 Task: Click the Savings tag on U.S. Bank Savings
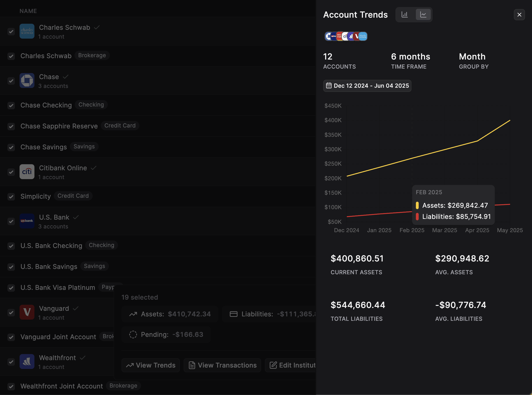click(94, 266)
